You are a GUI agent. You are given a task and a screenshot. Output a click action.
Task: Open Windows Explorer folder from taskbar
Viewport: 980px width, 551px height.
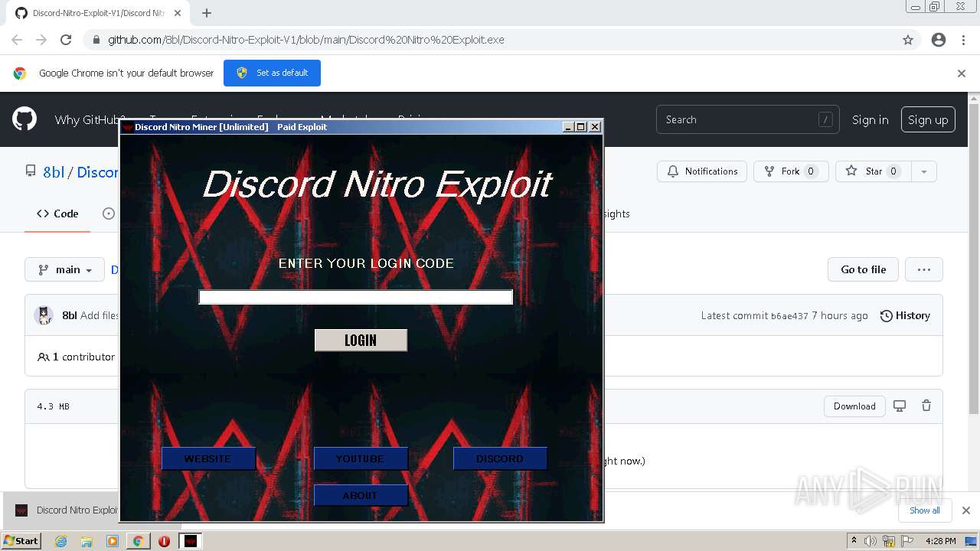click(x=87, y=541)
